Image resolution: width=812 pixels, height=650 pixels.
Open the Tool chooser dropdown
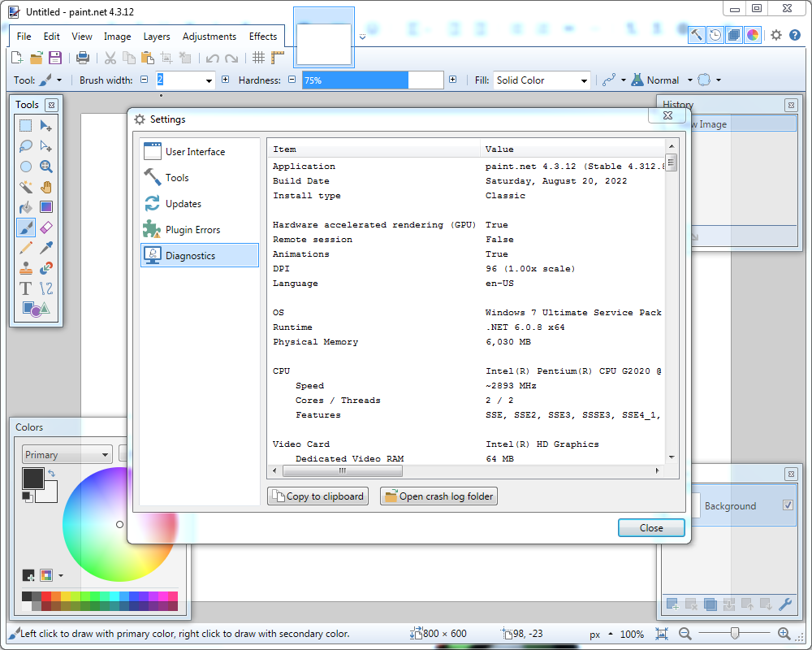click(50, 80)
